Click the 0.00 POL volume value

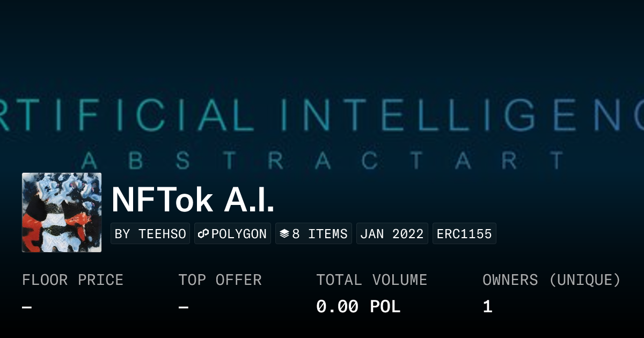(358, 307)
